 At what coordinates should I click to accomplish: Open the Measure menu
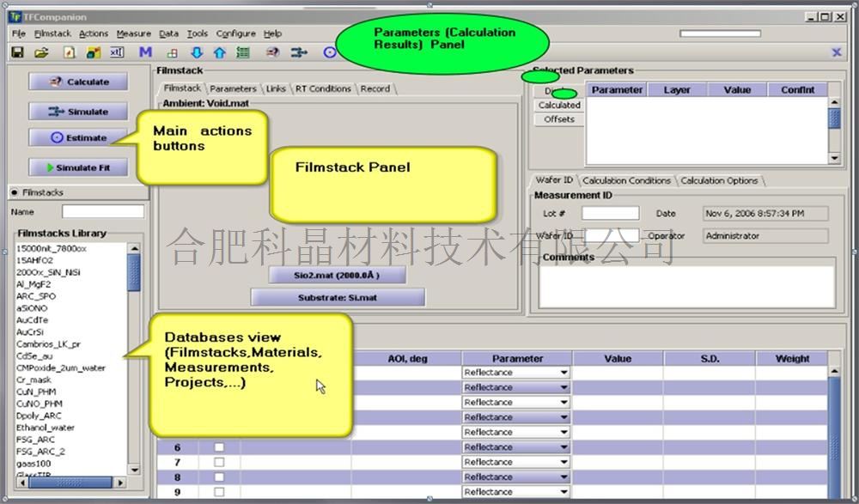[134, 33]
